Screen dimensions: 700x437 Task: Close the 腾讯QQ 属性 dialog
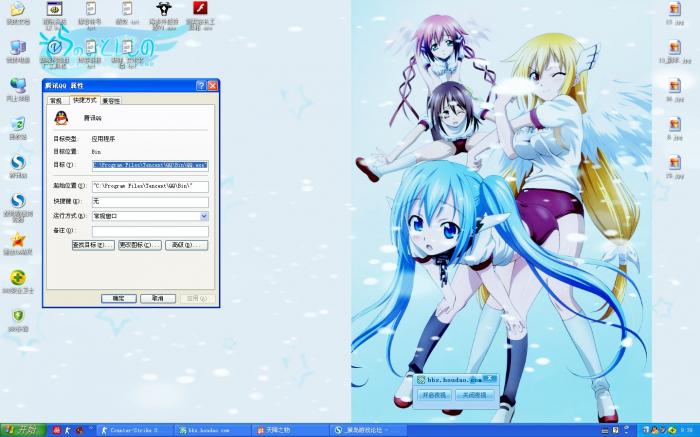213,86
